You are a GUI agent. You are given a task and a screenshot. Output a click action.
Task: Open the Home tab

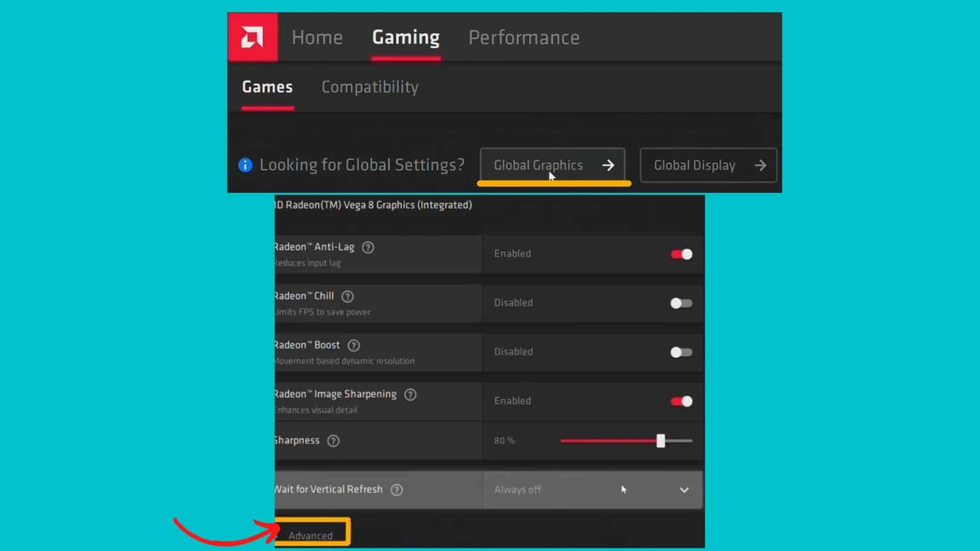click(317, 37)
